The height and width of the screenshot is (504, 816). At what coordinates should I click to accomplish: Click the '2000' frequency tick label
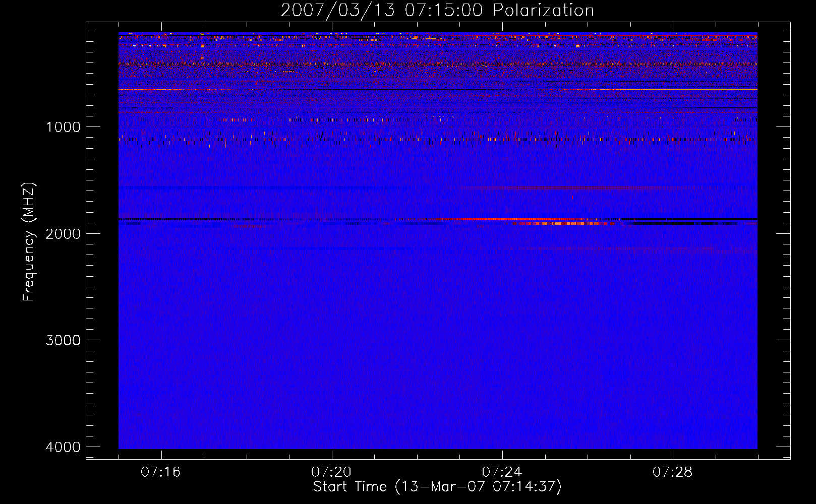tap(63, 234)
